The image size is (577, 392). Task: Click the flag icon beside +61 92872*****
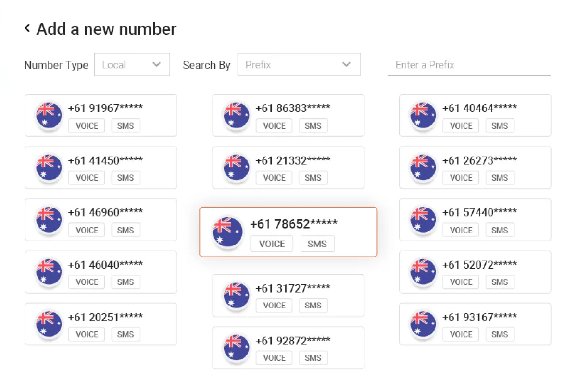(236, 348)
